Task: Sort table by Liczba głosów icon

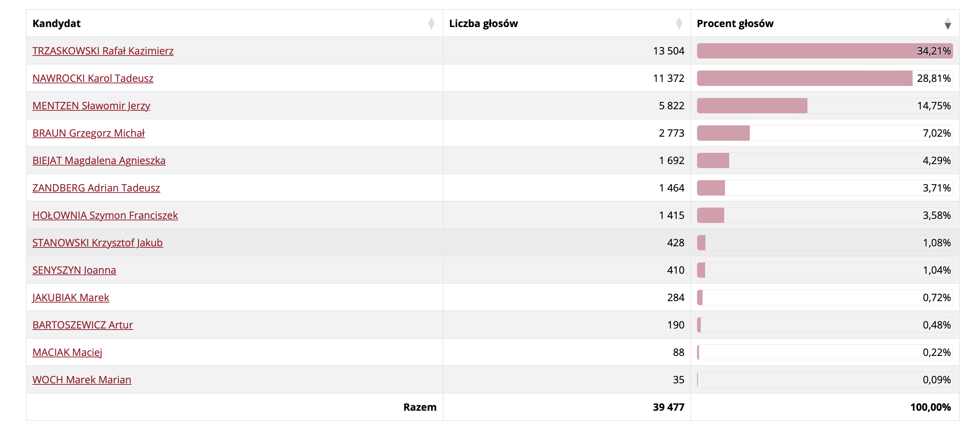Action: [x=679, y=23]
